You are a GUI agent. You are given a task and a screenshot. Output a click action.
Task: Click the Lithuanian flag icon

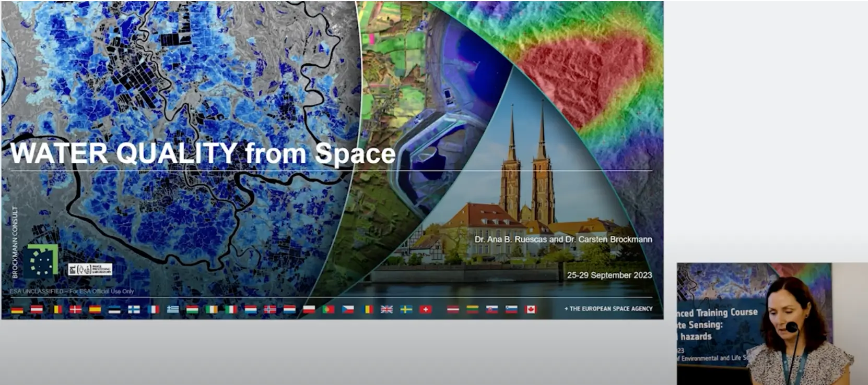(473, 309)
